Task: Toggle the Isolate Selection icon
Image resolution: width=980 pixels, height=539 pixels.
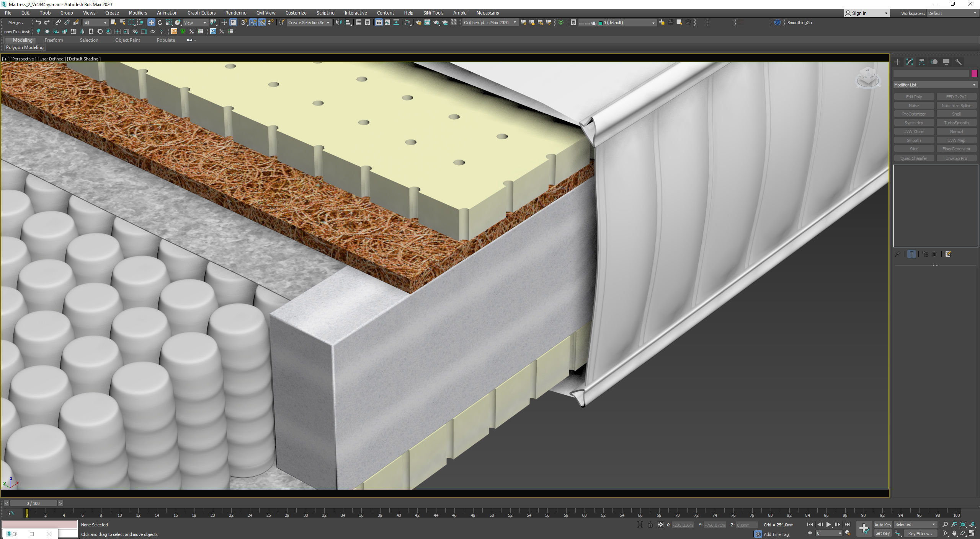Action: tap(640, 525)
